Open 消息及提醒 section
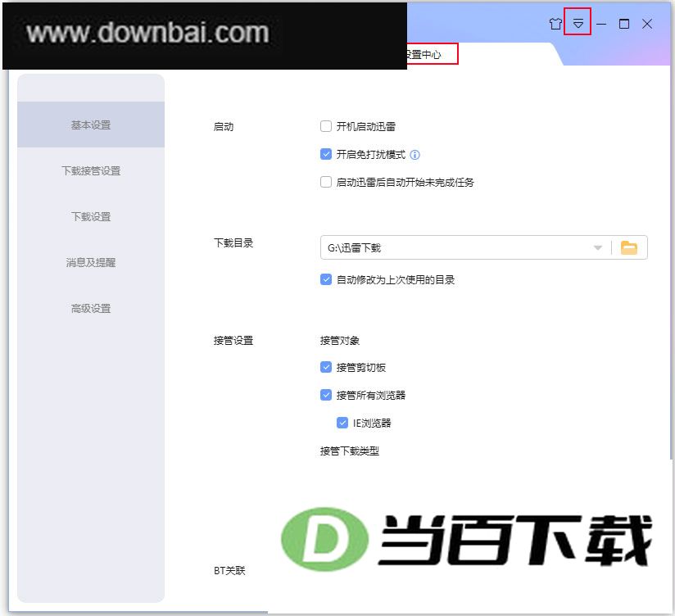This screenshot has height=616, width=675. coord(91,263)
